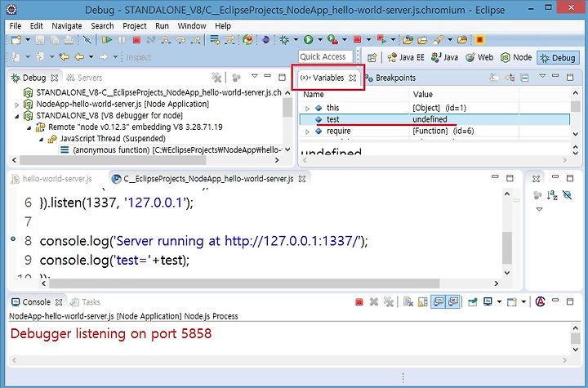
Task: Collapse the JavaScript Thread (Suspended) node
Action: (x=42, y=140)
